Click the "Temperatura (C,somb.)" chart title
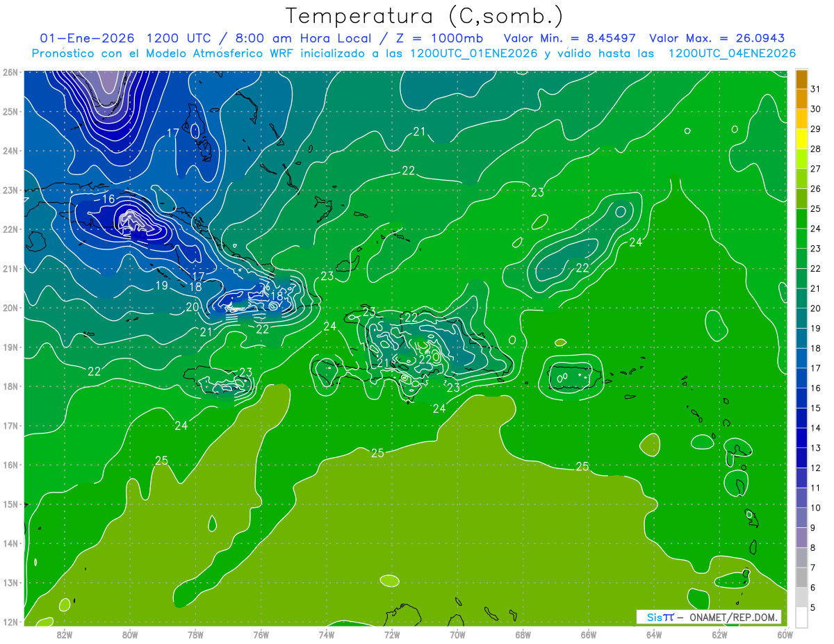Viewport: 834px width, 644px height. [x=425, y=16]
